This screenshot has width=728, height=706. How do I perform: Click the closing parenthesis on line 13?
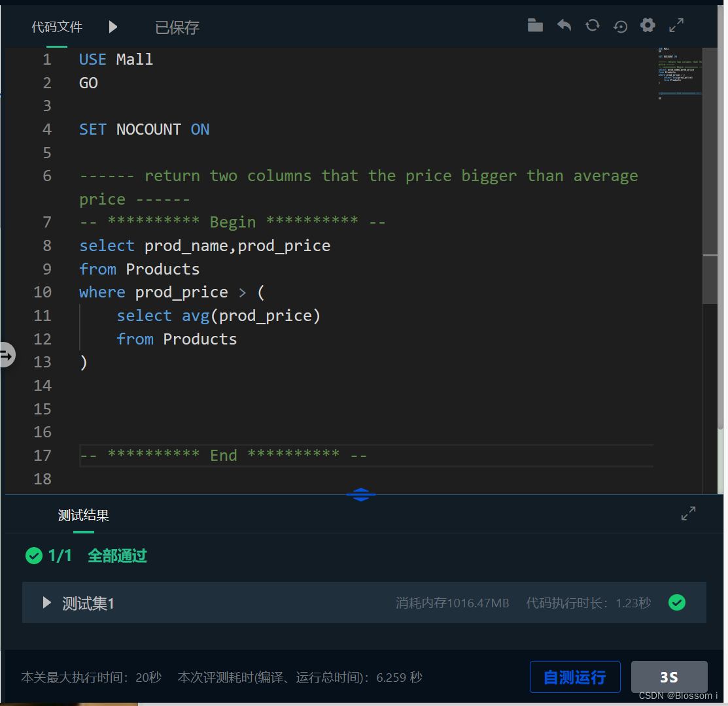coord(84,362)
